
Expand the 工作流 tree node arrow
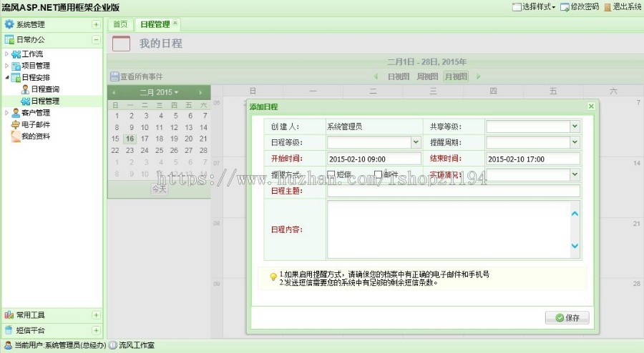tap(6, 54)
